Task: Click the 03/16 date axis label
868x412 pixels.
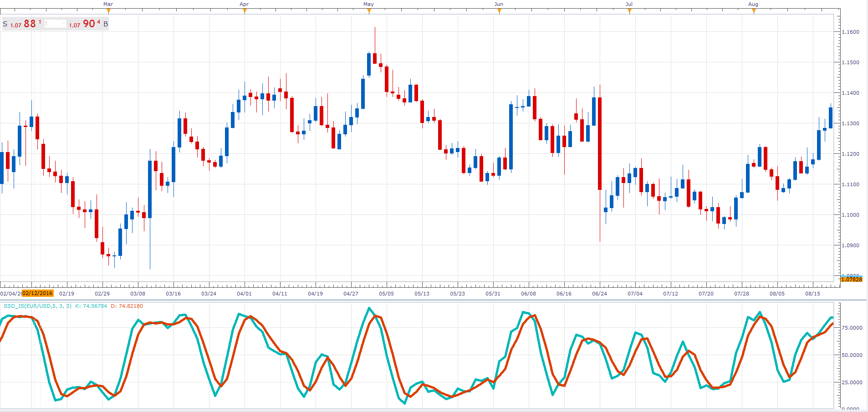Action: (174, 294)
